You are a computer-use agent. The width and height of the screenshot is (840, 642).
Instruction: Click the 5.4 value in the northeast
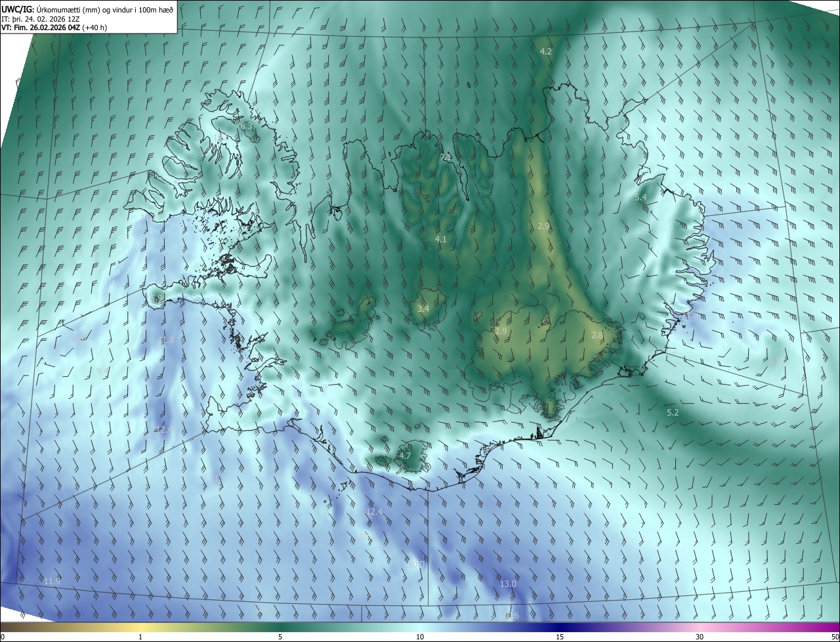(640, 198)
